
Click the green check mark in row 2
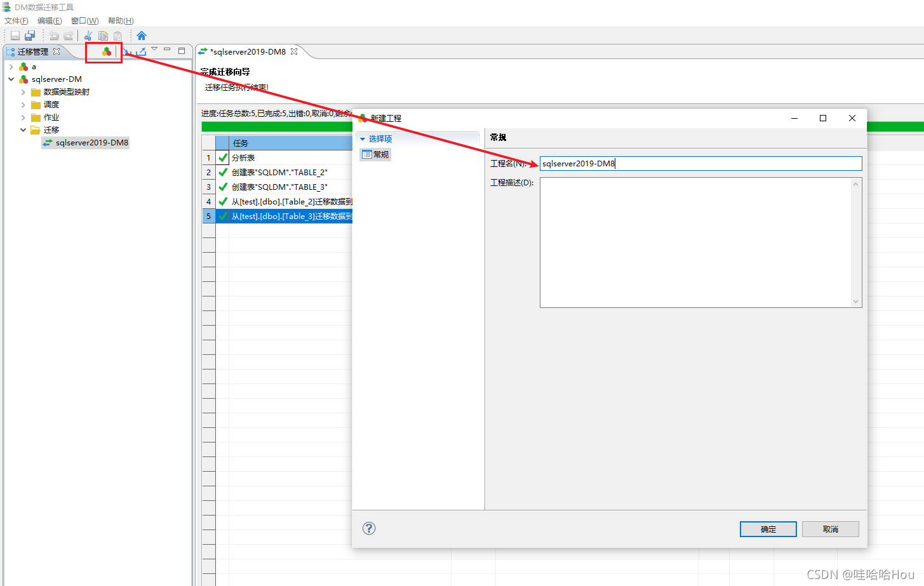point(223,172)
